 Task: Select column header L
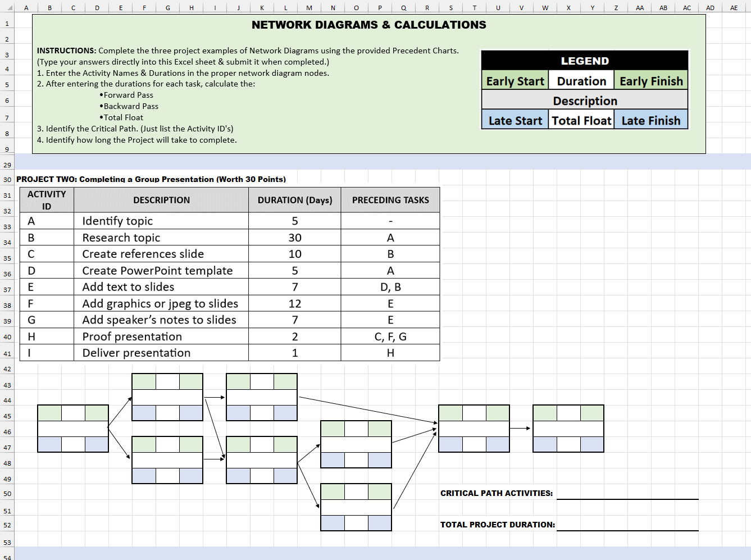click(286, 7)
